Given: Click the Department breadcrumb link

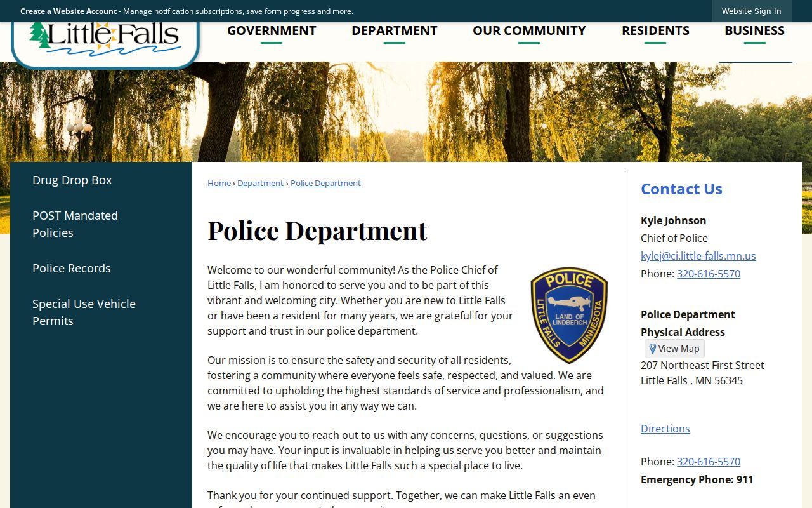Looking at the screenshot, I should coord(260,183).
